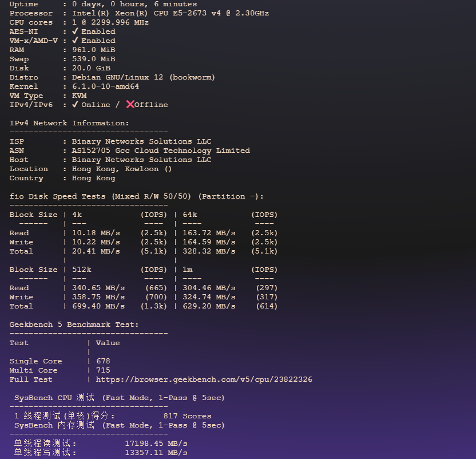Click the Multi Core score 715
The width and height of the screenshot is (476, 459).
tap(103, 370)
